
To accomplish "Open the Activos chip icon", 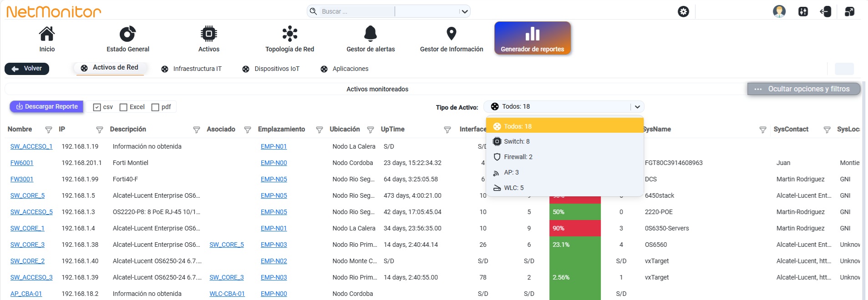I will [208, 34].
